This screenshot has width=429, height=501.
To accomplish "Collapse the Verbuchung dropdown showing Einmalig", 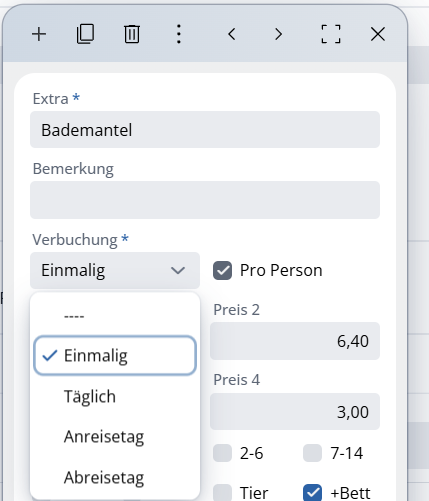I will [x=115, y=270].
